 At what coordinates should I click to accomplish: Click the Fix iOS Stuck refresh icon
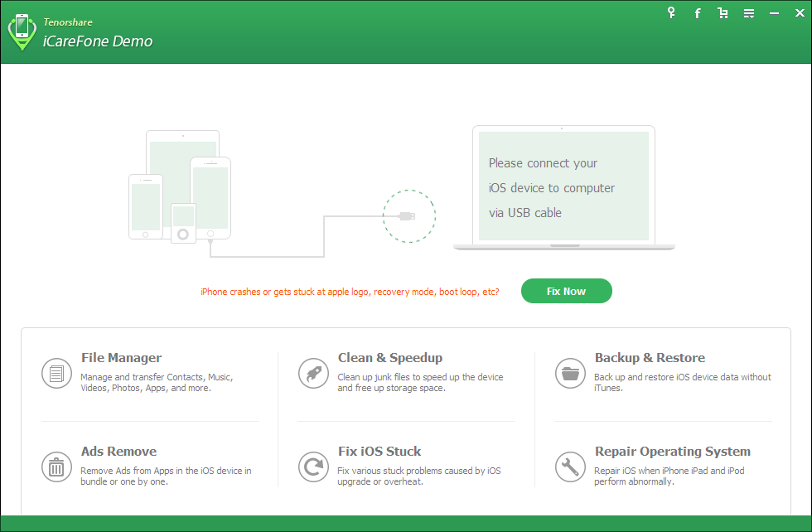click(x=313, y=467)
